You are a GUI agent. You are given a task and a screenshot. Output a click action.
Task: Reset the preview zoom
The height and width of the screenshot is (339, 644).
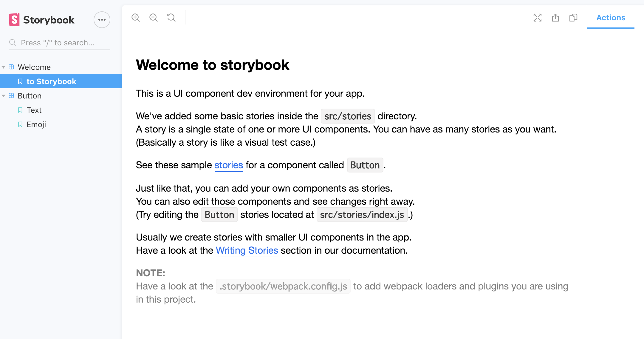(x=171, y=18)
